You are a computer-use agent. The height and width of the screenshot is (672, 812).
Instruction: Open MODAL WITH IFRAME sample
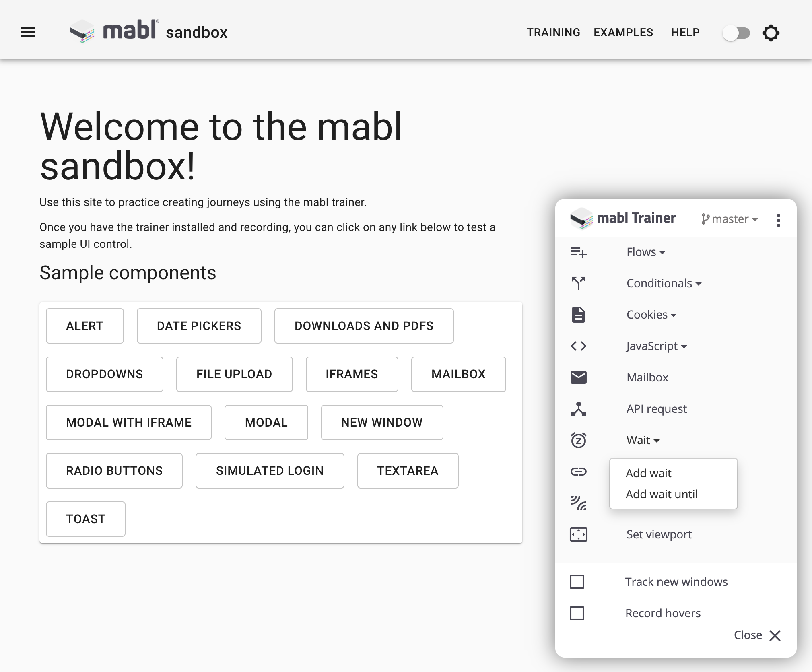coord(129,423)
